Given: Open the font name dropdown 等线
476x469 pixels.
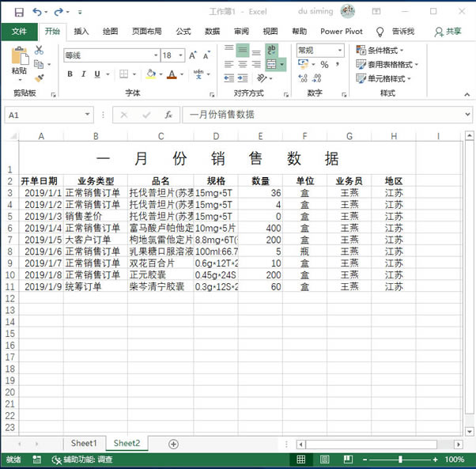Looking at the screenshot, I should pos(156,55).
